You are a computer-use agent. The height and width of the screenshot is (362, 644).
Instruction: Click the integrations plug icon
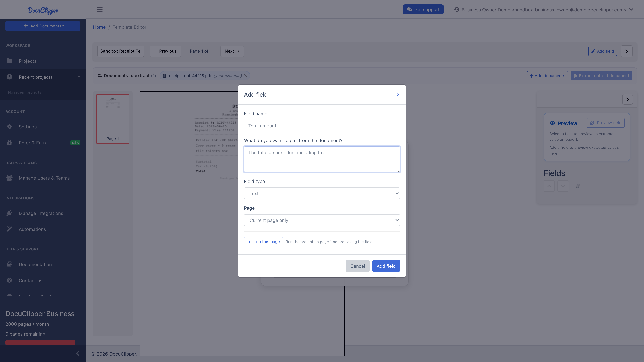(10, 213)
